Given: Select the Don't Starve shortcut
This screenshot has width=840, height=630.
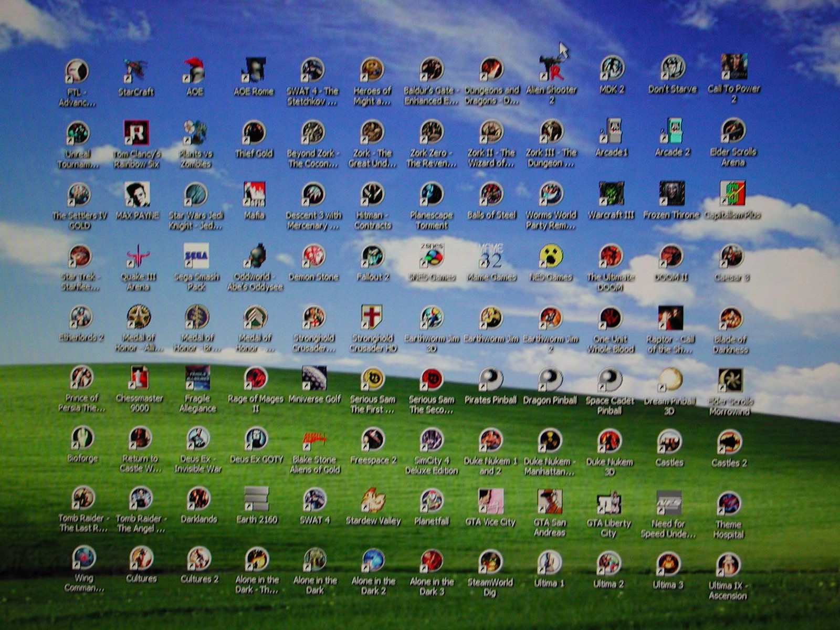Looking at the screenshot, I should [x=673, y=67].
